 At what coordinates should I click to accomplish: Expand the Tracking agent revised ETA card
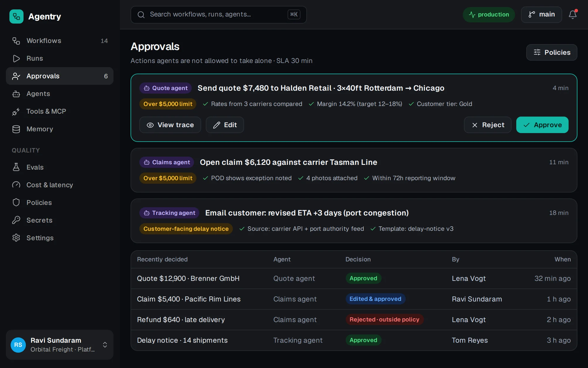point(354,221)
